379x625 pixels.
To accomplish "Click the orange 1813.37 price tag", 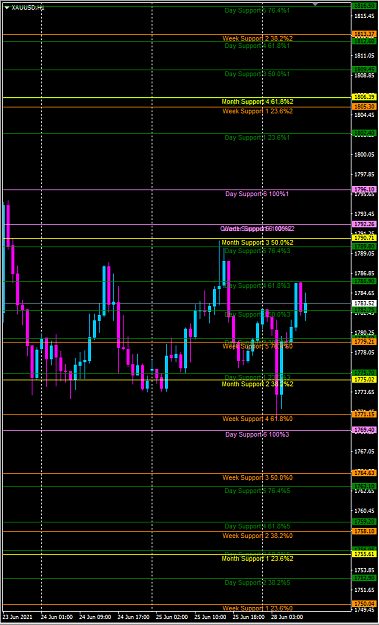I will 364,35.
